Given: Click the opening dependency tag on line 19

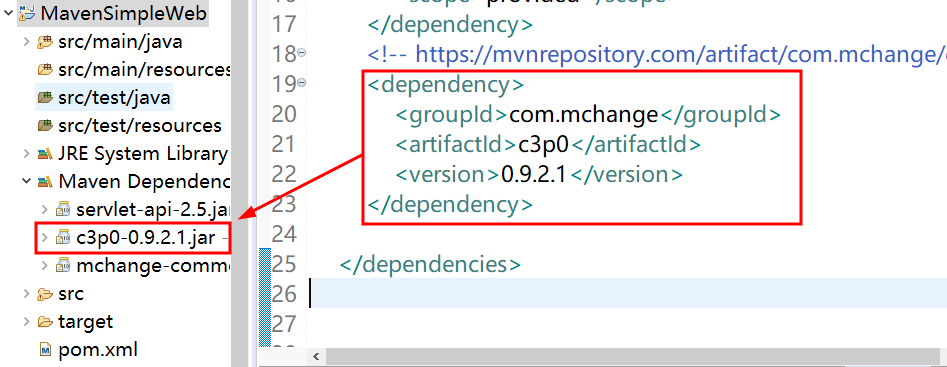Looking at the screenshot, I should (x=446, y=84).
